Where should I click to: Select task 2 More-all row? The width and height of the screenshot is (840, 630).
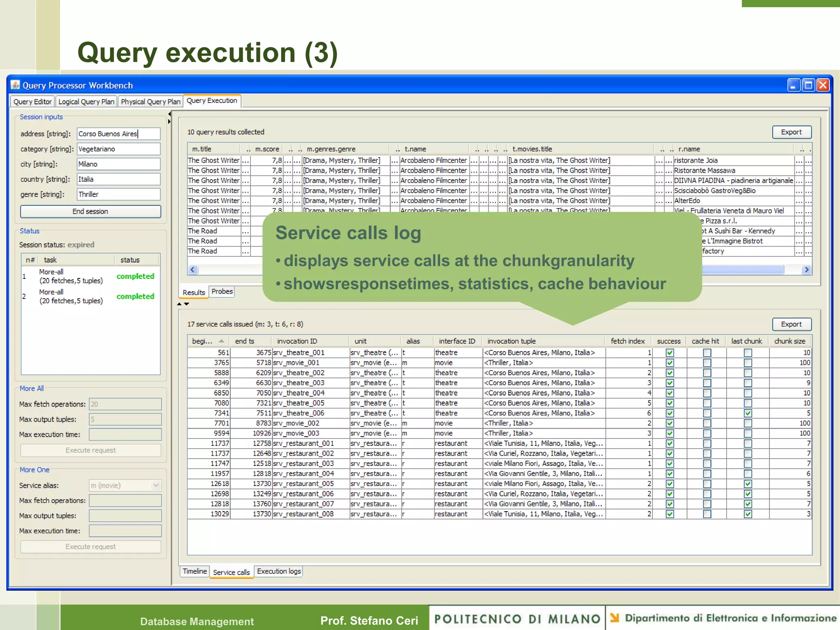[91, 296]
